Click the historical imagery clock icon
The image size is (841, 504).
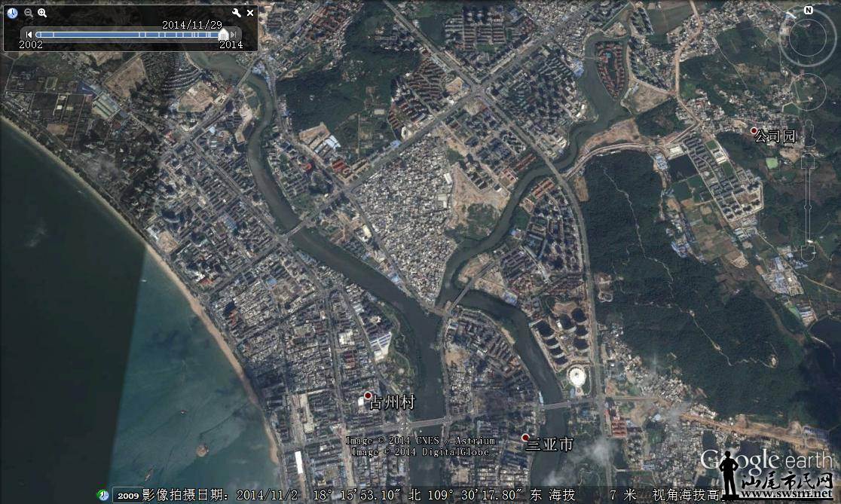click(x=12, y=13)
